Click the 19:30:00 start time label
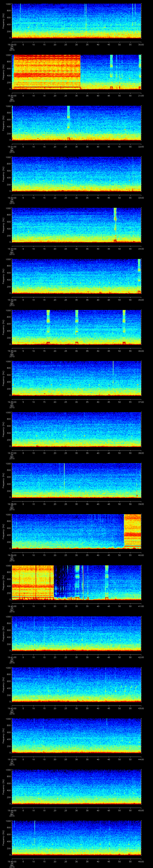153x868 pixels. click(x=12, y=96)
